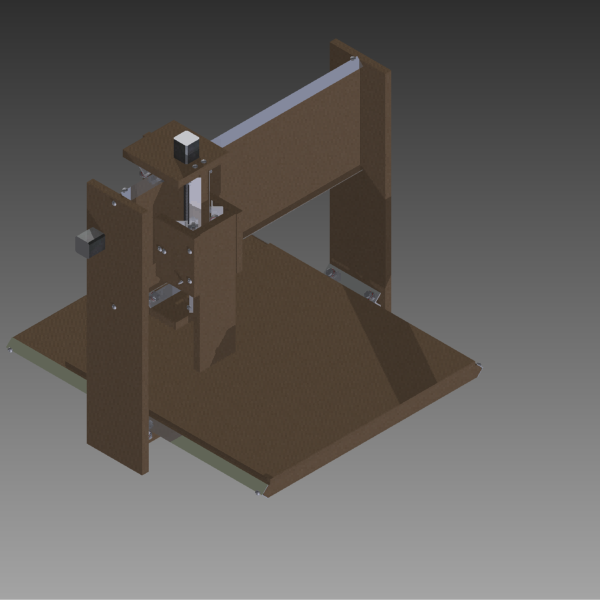The image size is (600, 600).
Task: Select the green rail along the base front edge
Action: pos(218,464)
